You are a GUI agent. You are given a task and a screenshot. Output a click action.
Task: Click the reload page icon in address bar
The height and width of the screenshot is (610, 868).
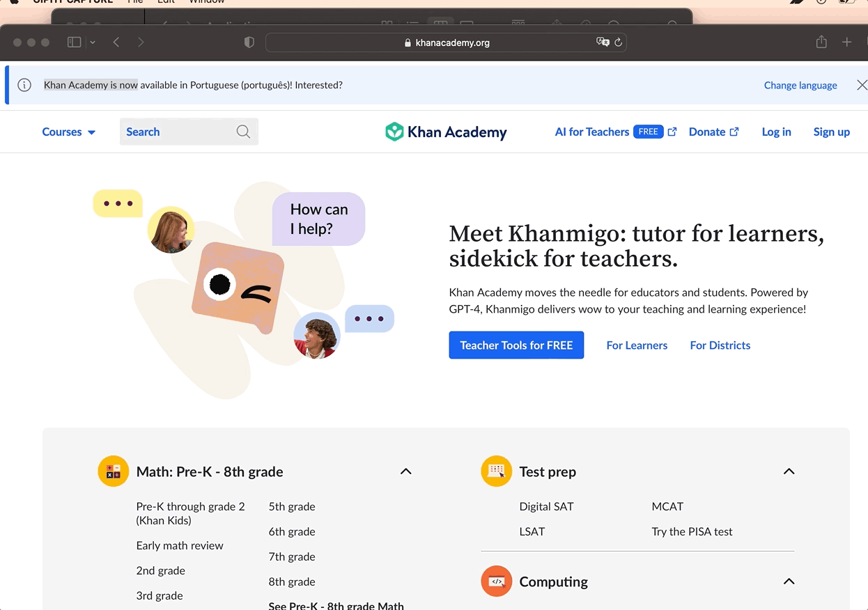coord(618,42)
